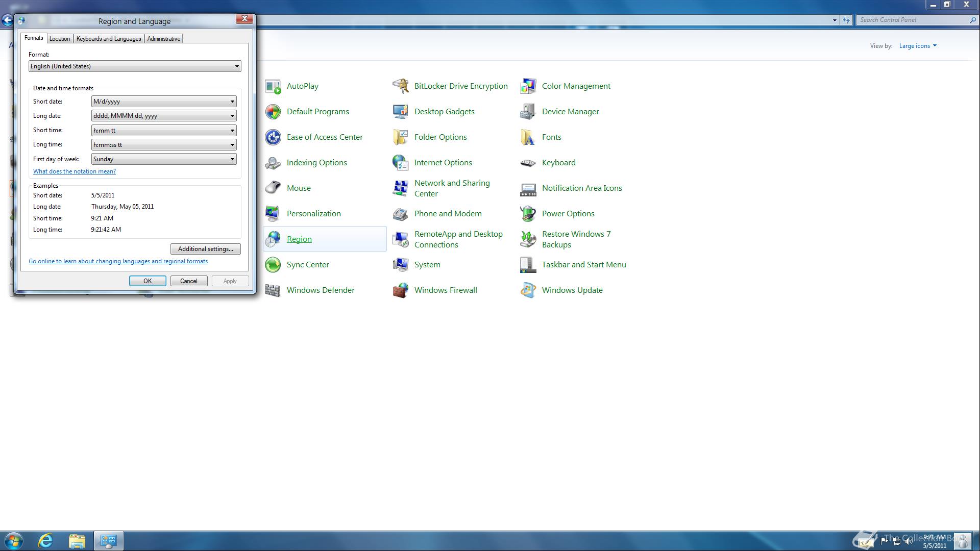Launch Internet Explorer from taskbar
The width and height of the screenshot is (980, 551).
pyautogui.click(x=45, y=541)
